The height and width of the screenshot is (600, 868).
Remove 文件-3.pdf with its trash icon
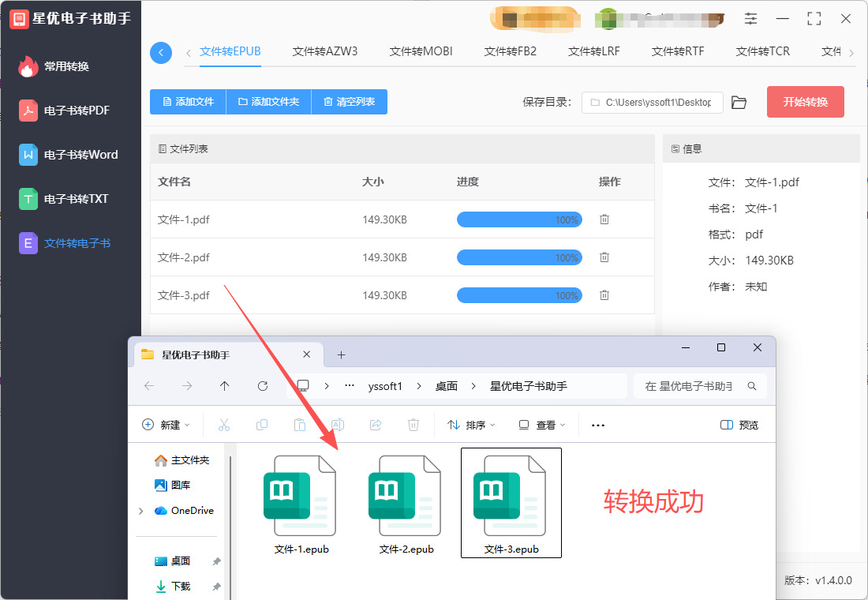coord(604,295)
